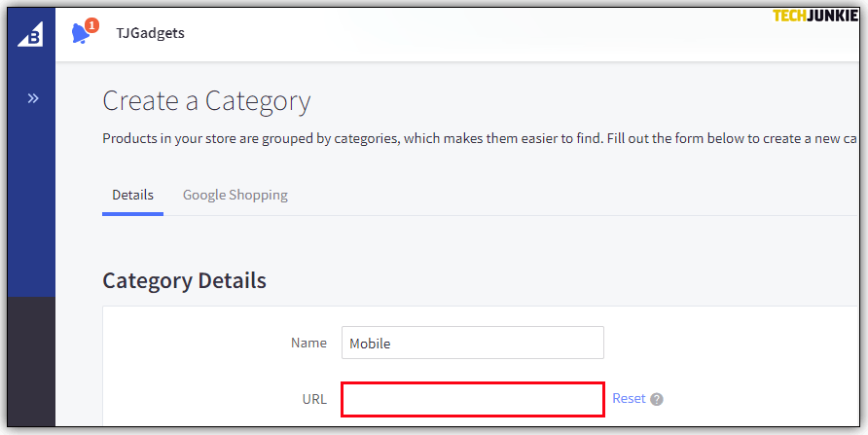The image size is (868, 435).
Task: Click the Name field label
Action: [x=308, y=343]
